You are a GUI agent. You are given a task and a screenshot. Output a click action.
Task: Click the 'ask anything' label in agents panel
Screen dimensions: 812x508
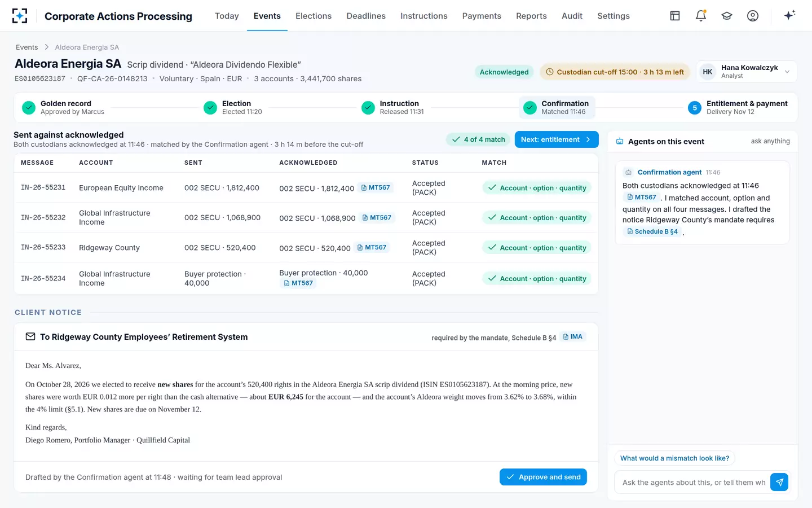point(770,141)
